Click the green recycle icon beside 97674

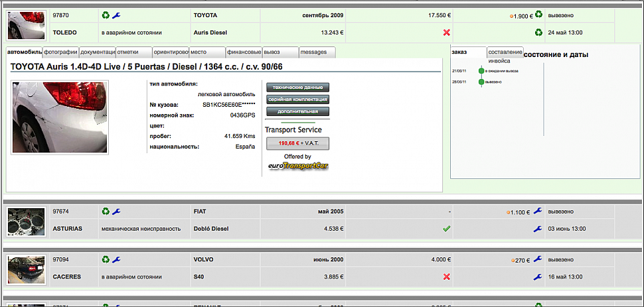point(106,212)
